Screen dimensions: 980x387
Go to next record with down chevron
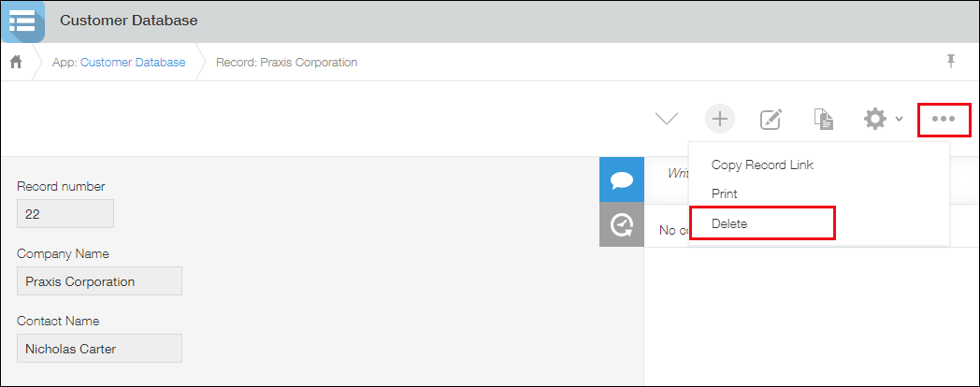tap(666, 119)
